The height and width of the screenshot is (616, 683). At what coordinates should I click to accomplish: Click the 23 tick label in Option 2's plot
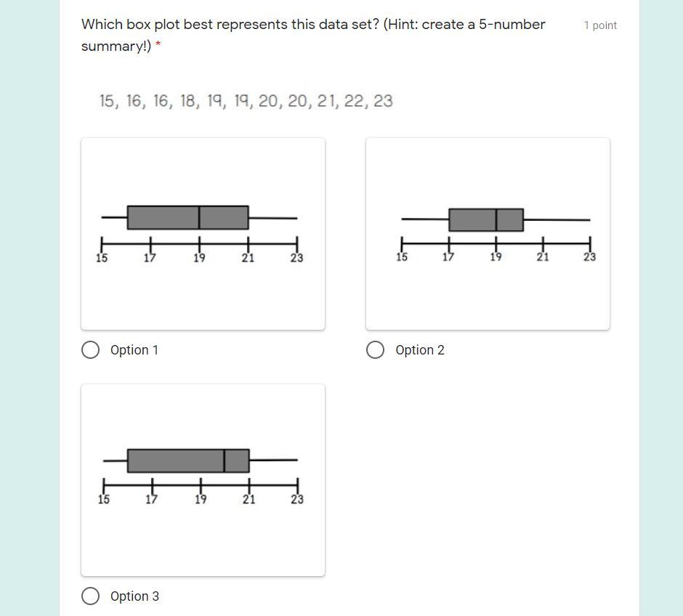click(589, 257)
